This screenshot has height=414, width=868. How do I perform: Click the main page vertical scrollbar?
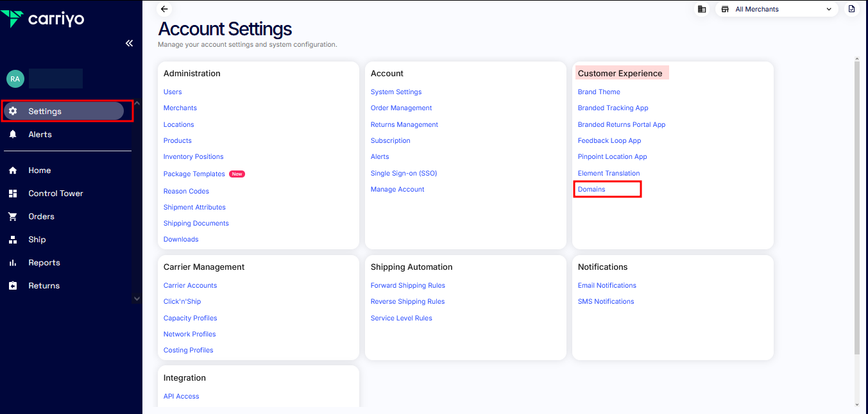tap(857, 205)
